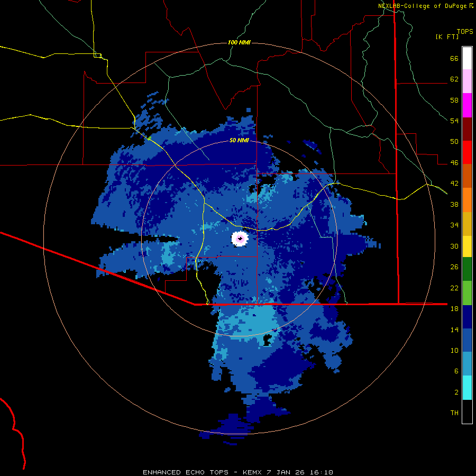Viewport: 476px width, 476px height.
Task: Click the 'ENHANCED ECHO TOPS - KEMX' caption
Action: point(202,472)
